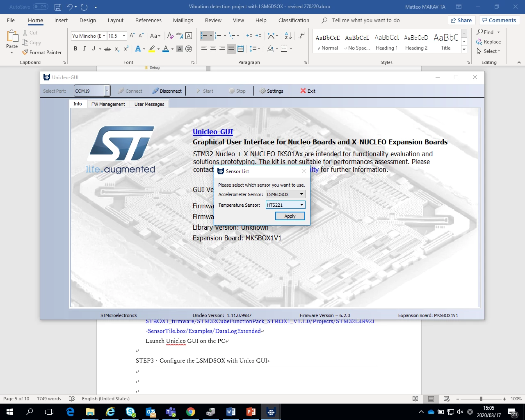
Task: Open PowerPoint from the taskbar
Action: [x=251, y=412]
